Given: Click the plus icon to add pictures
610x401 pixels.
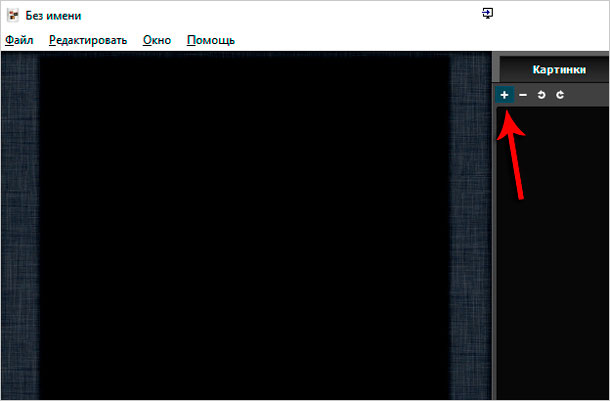Looking at the screenshot, I should click(x=504, y=95).
